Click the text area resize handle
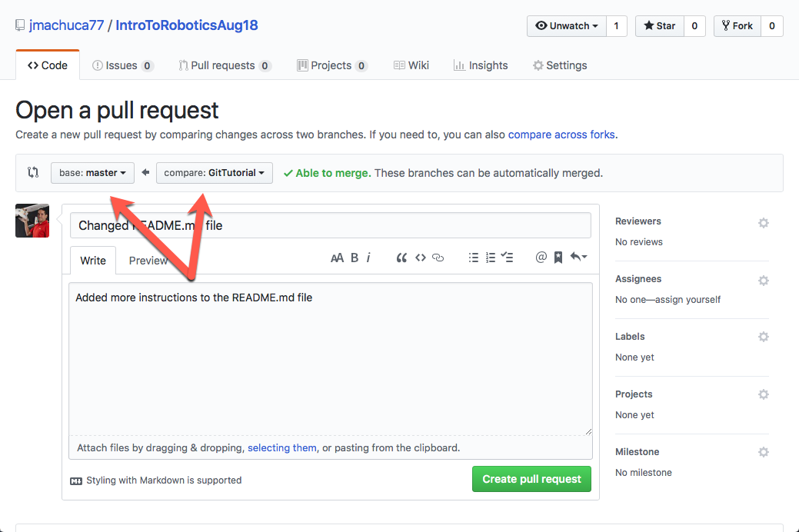799x532 pixels. coord(588,431)
